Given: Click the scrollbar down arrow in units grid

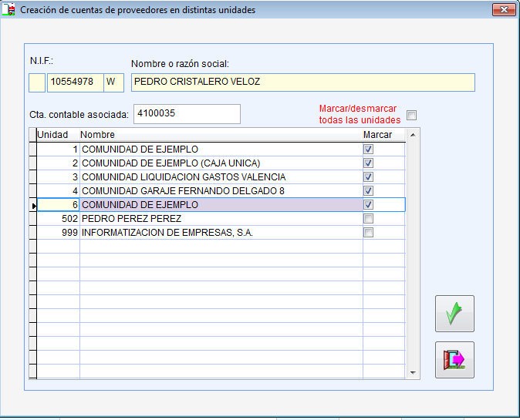Looking at the screenshot, I should pyautogui.click(x=413, y=373).
